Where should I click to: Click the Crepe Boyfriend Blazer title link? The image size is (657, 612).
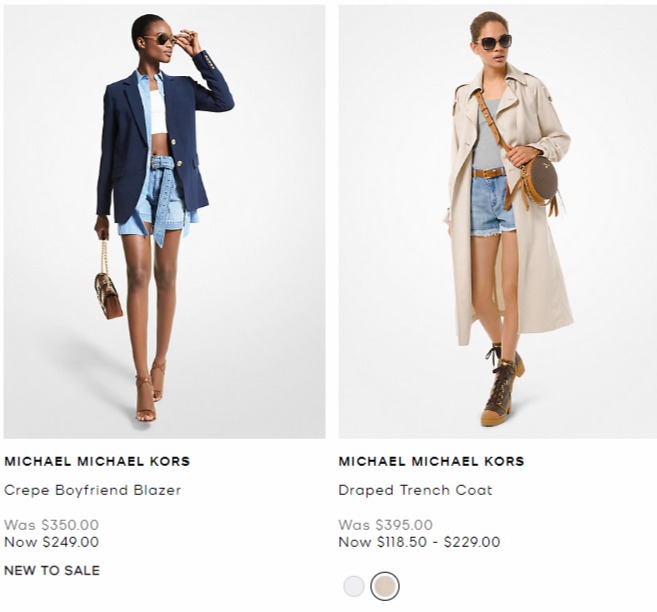(x=93, y=490)
